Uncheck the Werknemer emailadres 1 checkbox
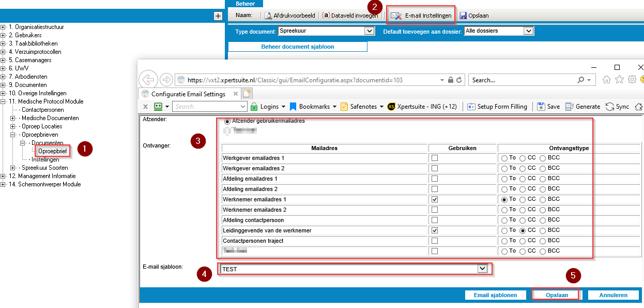 click(x=435, y=199)
